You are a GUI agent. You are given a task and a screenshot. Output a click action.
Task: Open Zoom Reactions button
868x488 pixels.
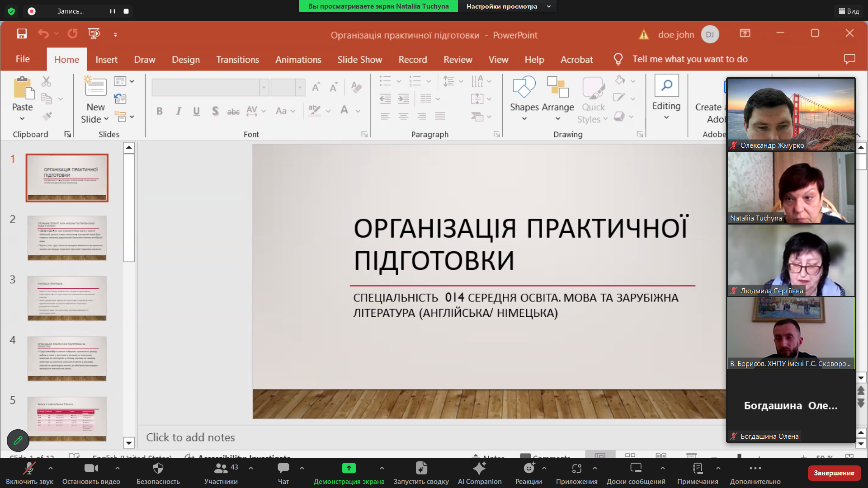click(528, 473)
